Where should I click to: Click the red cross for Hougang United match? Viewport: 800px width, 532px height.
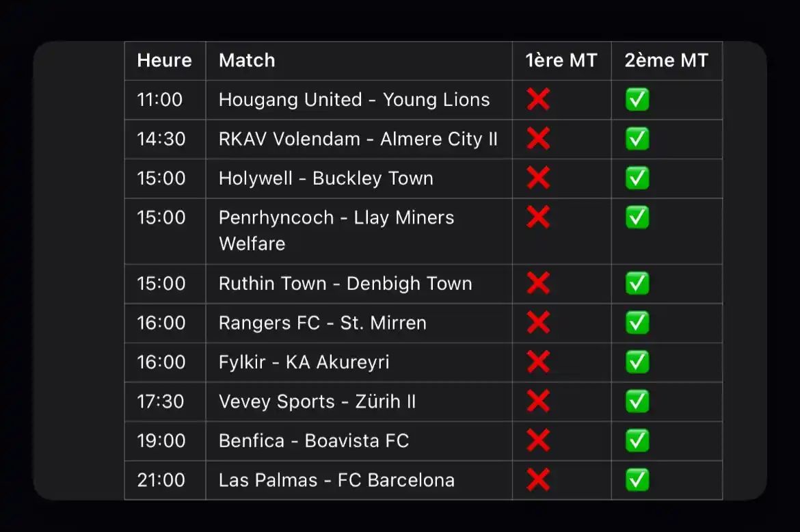point(538,99)
